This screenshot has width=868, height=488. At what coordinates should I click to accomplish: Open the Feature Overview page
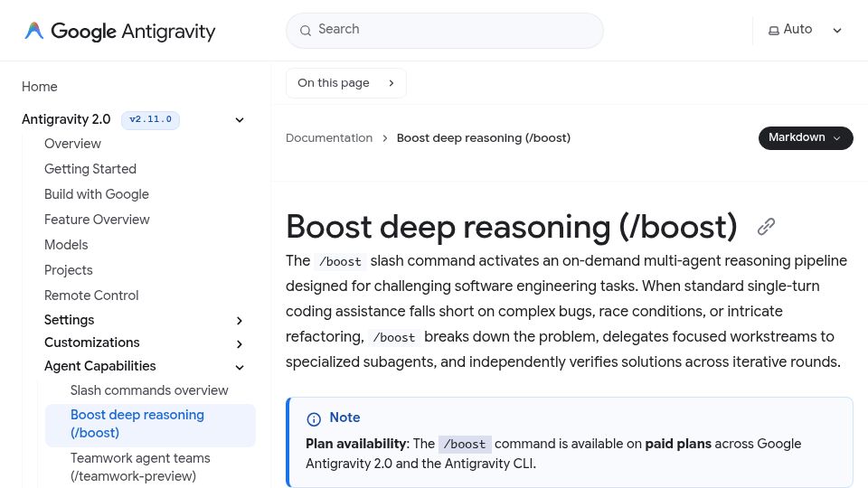97,220
